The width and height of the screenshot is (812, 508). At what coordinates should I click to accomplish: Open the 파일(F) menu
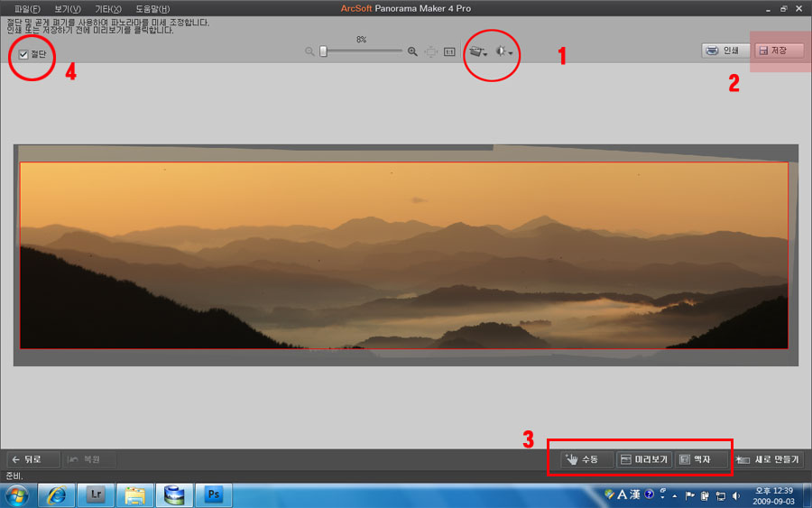tap(27, 9)
